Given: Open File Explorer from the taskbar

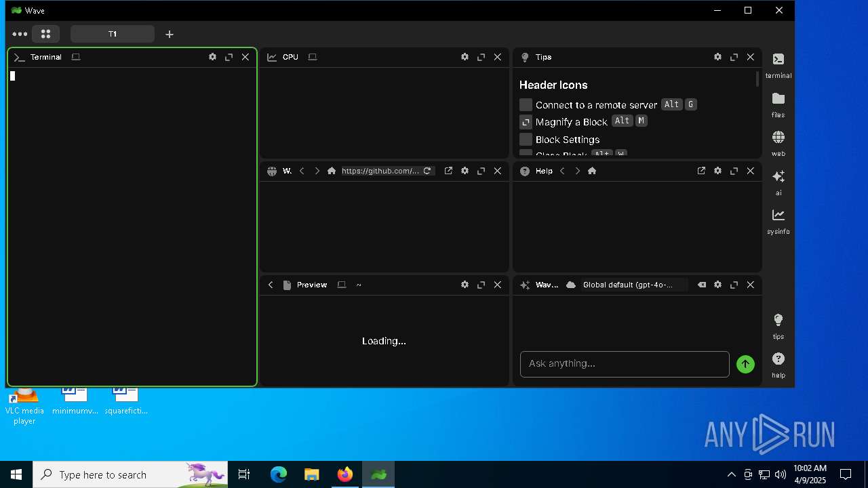Looking at the screenshot, I should tap(312, 474).
